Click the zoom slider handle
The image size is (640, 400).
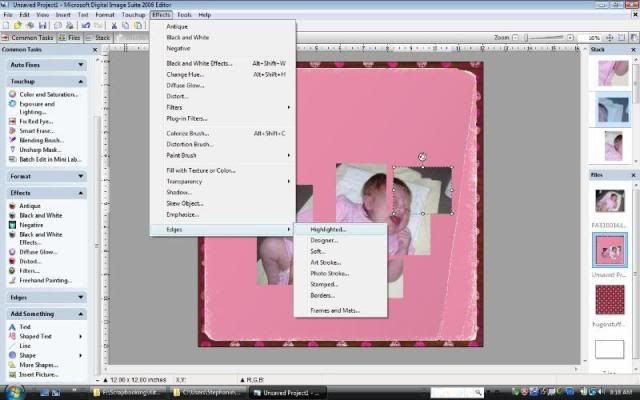pyautogui.click(x=527, y=38)
